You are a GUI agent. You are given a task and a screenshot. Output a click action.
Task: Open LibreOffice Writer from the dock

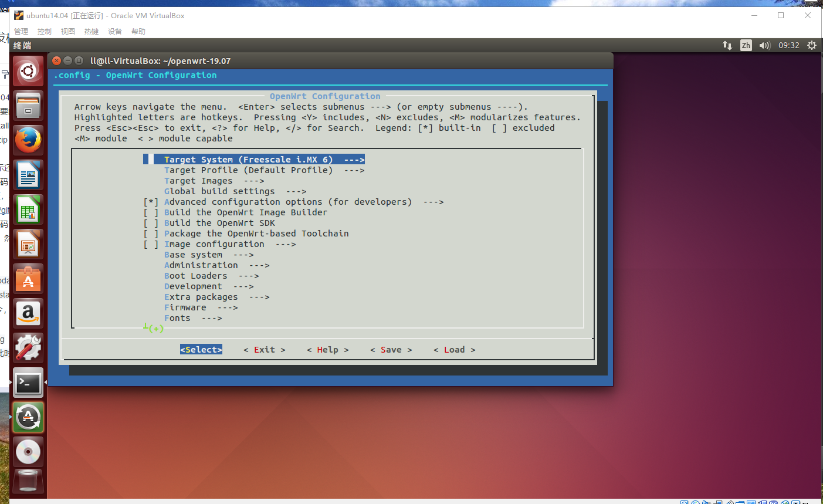click(28, 174)
